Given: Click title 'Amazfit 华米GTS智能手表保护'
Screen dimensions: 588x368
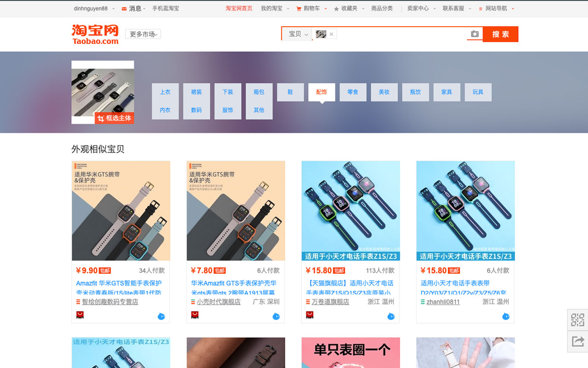Looking at the screenshot, I should pos(119,283).
